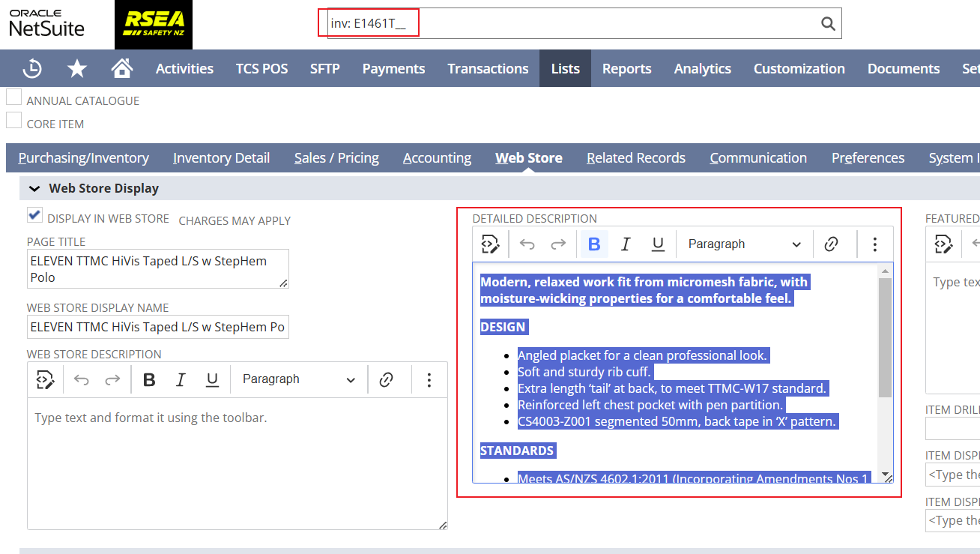Check the Annual Catalogue checkbox
The height and width of the screenshot is (554, 980).
click(13, 97)
